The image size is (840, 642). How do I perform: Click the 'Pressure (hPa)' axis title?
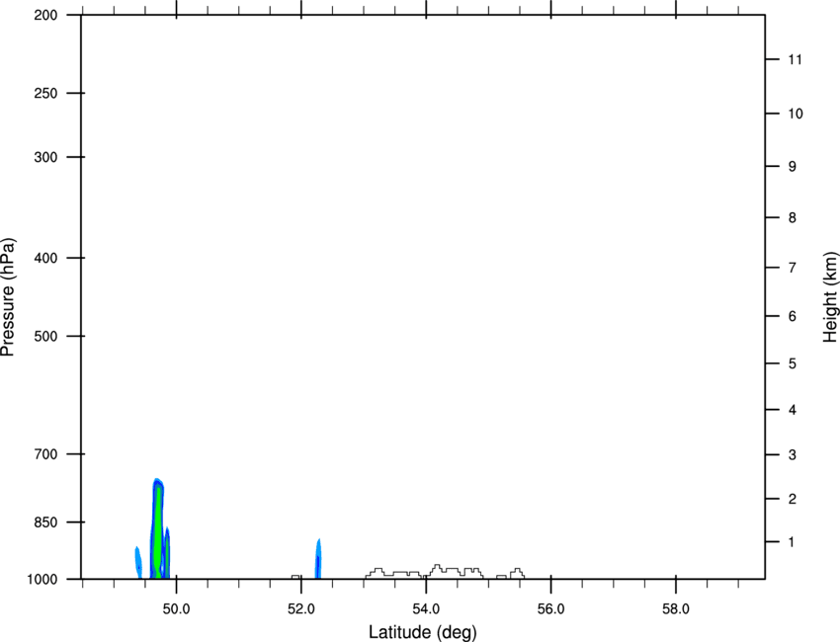(x=8, y=297)
